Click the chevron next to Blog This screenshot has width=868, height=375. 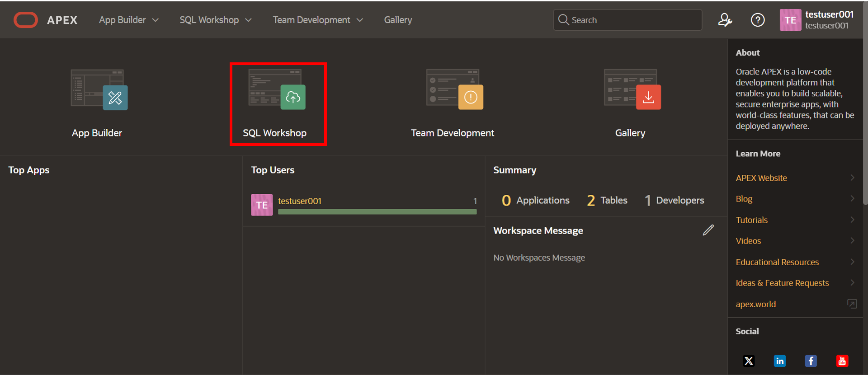[x=852, y=198]
